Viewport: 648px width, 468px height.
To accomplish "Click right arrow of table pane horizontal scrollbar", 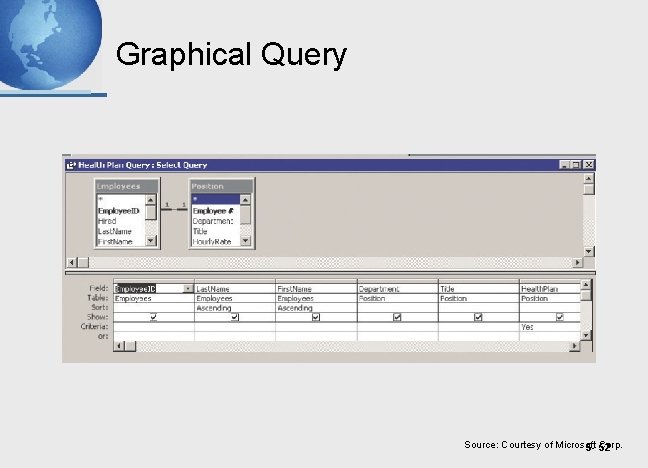I will (578, 263).
